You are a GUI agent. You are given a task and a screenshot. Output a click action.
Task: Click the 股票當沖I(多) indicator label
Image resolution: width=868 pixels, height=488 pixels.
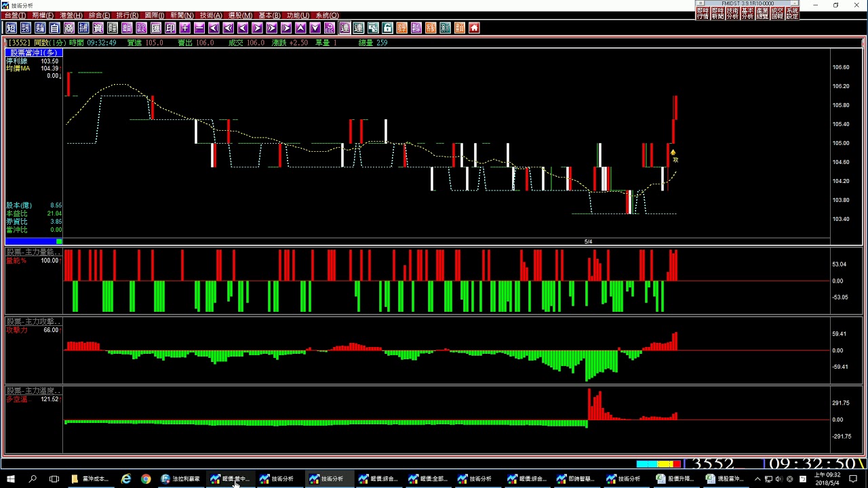click(x=34, y=53)
